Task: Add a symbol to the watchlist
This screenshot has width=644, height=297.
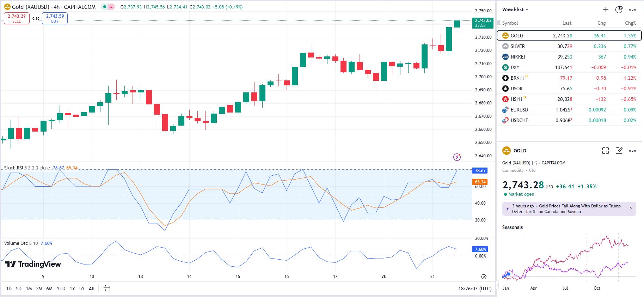Action: tap(606, 10)
